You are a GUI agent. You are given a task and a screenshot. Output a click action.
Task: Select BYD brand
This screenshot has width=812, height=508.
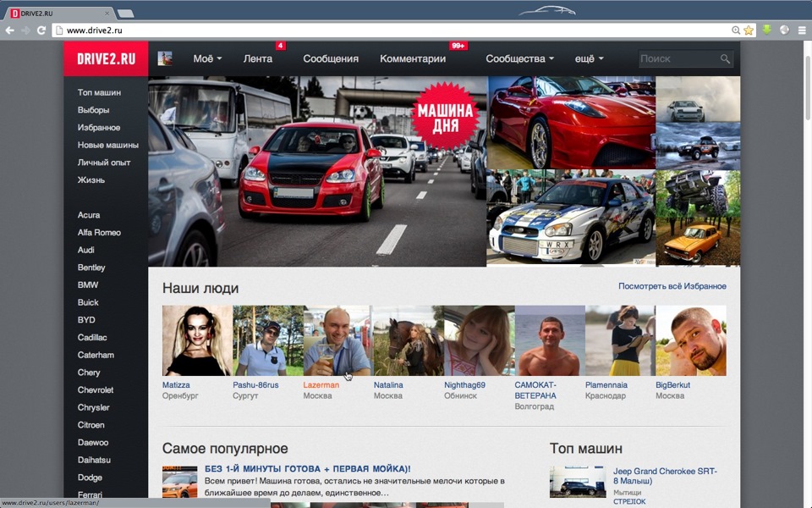[x=86, y=320]
